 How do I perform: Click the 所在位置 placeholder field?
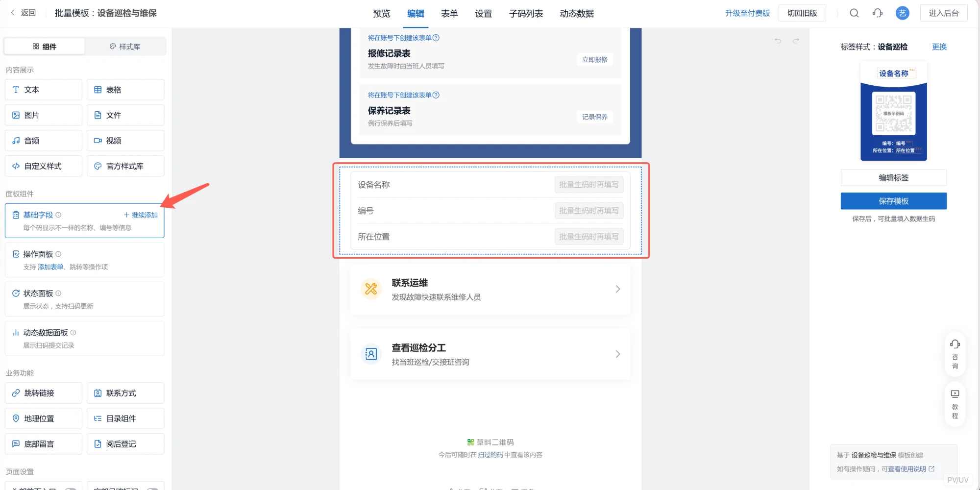(589, 237)
